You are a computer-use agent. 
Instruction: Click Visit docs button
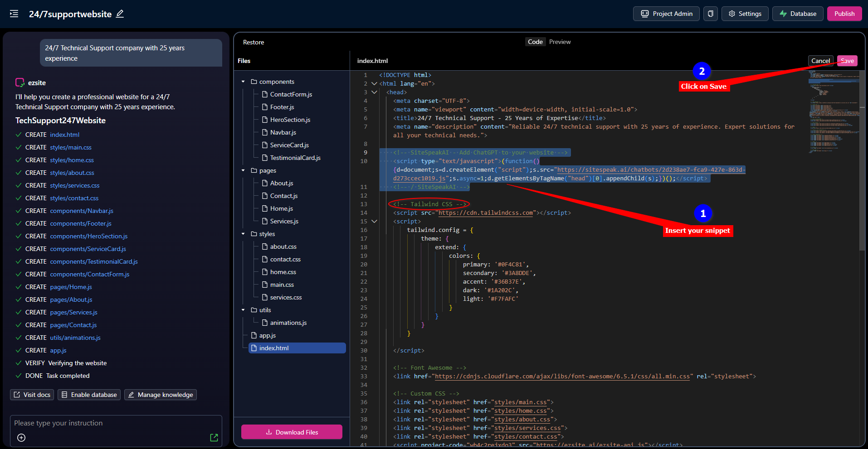[32, 395]
